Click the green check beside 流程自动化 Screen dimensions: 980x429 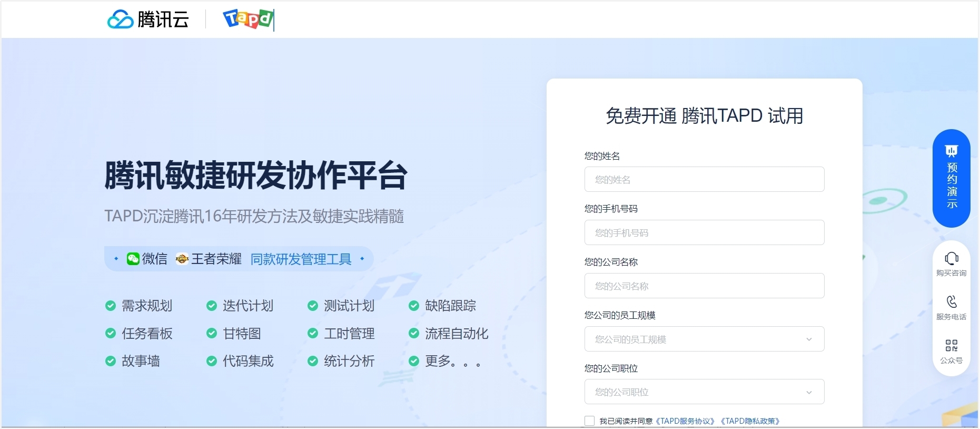click(x=414, y=333)
